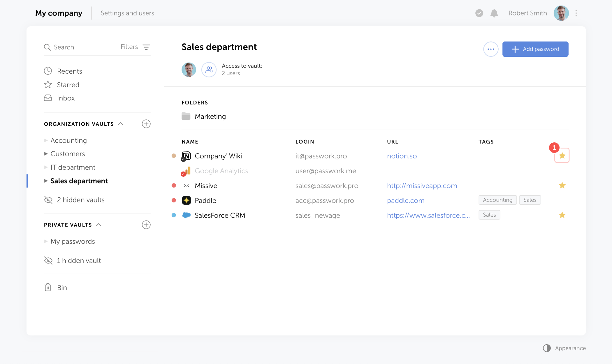This screenshot has height=364, width=612.
Task: Click the vault owner avatar
Action: tap(189, 70)
